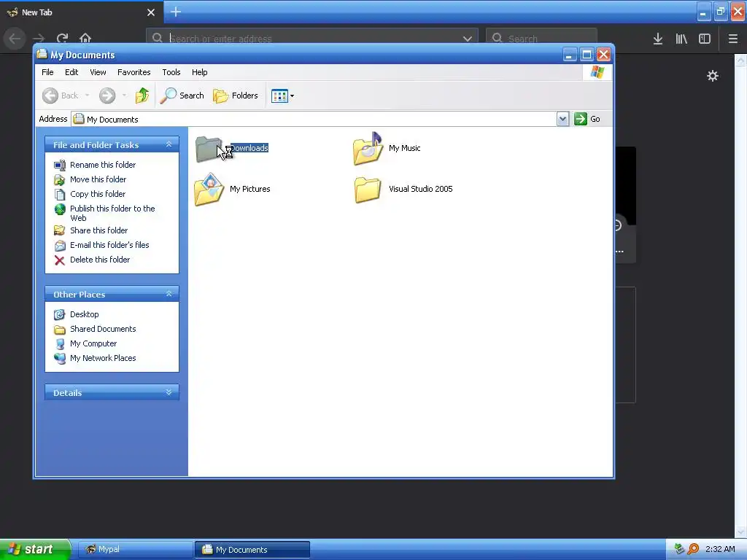The width and height of the screenshot is (747, 560).
Task: Toggle the browser sidebar icon
Action: pyautogui.click(x=705, y=39)
